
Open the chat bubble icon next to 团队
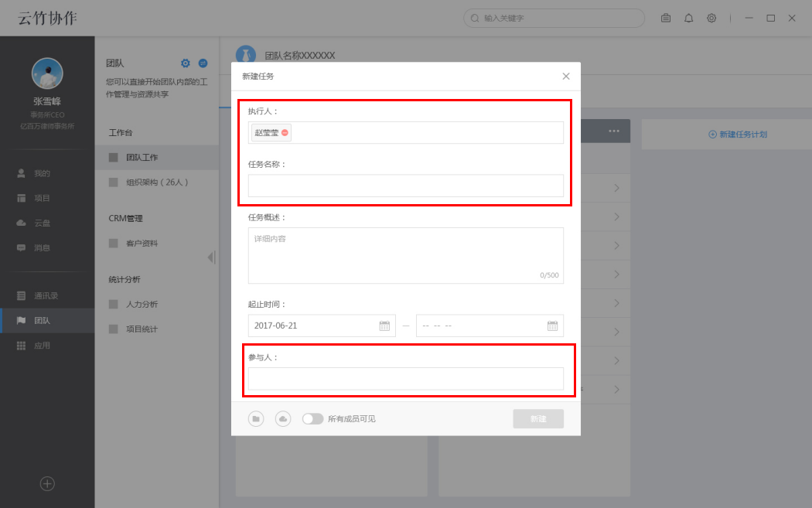(202, 63)
